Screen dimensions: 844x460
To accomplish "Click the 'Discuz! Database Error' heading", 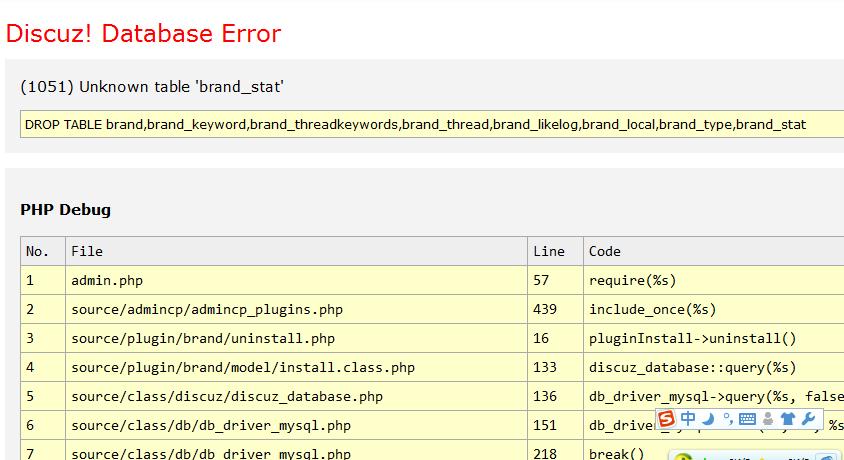I will point(143,33).
